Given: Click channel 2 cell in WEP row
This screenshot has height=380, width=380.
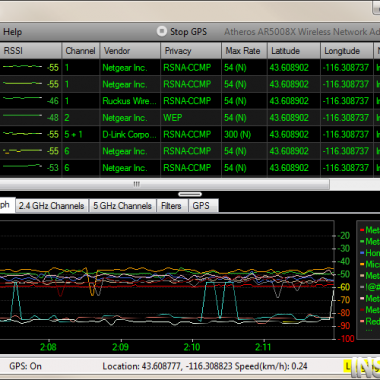Looking at the screenshot, I should 81,117.
